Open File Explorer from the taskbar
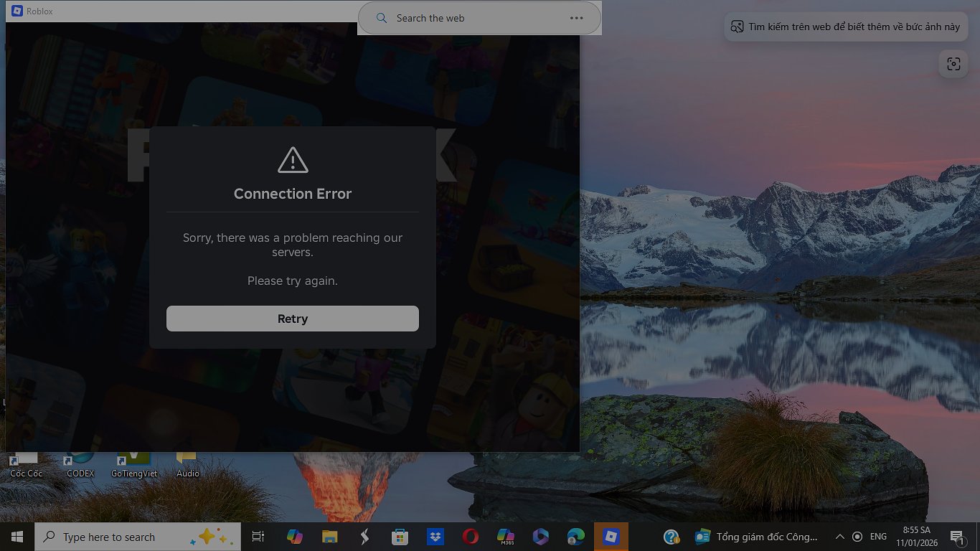 click(329, 537)
